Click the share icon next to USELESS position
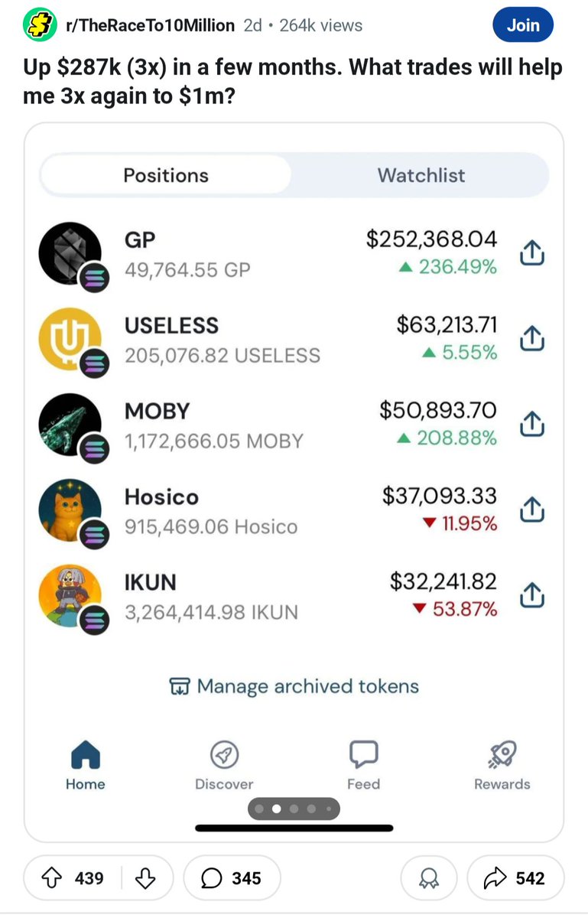Image resolution: width=588 pixels, height=918 pixels. click(531, 338)
